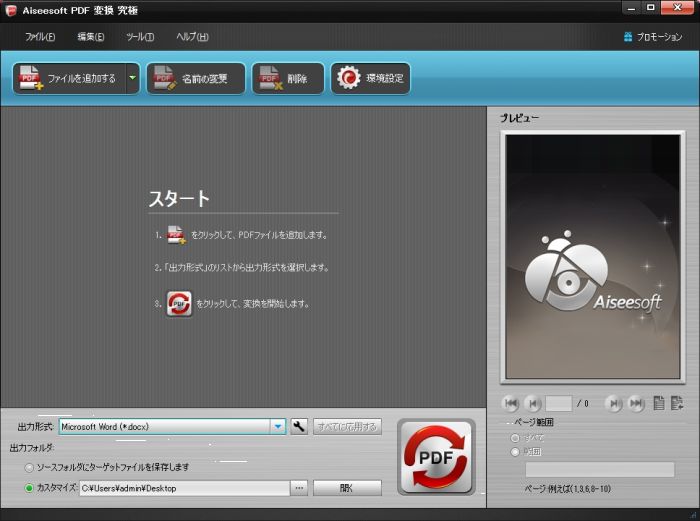Click the 開く open folder button
The image size is (700, 521).
[x=347, y=488]
